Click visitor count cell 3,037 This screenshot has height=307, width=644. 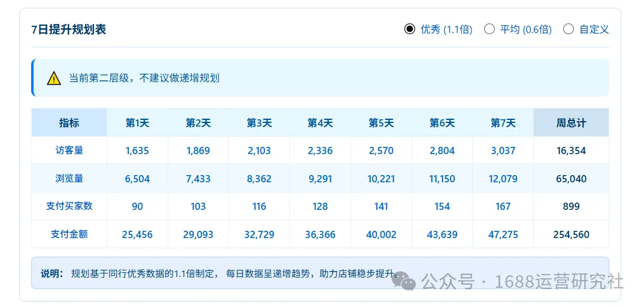(503, 151)
